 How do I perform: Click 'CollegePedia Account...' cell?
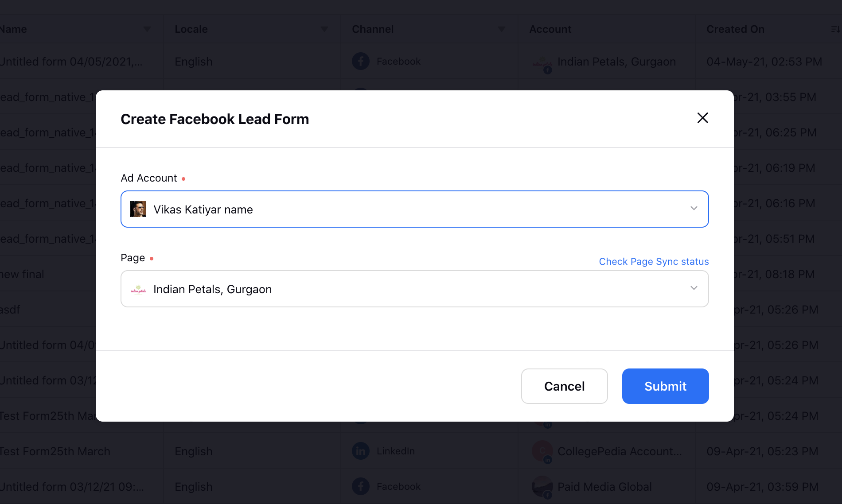(x=620, y=451)
